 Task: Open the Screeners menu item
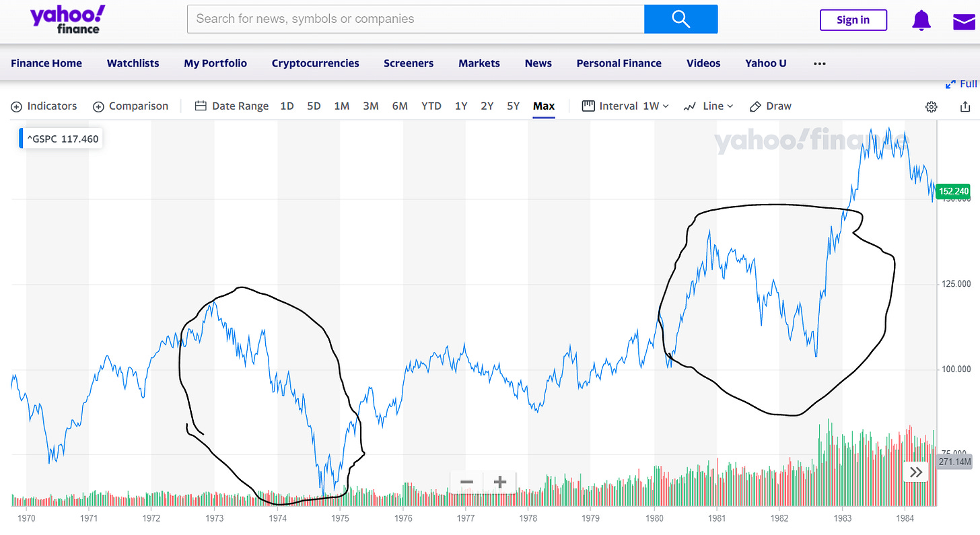[409, 63]
